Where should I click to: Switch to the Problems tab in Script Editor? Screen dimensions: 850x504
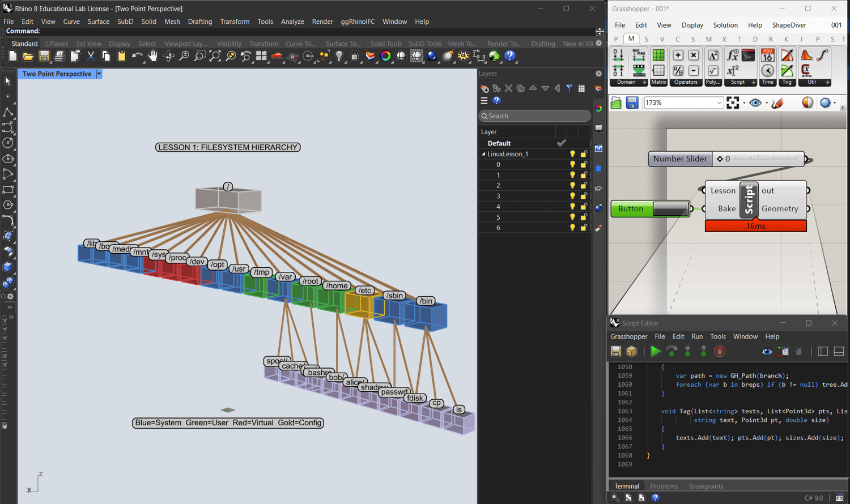click(x=664, y=486)
